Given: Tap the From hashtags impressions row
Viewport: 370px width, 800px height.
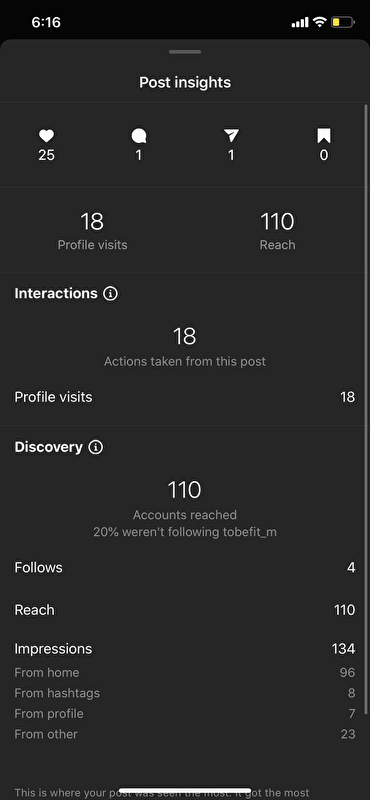Looking at the screenshot, I should (x=185, y=693).
